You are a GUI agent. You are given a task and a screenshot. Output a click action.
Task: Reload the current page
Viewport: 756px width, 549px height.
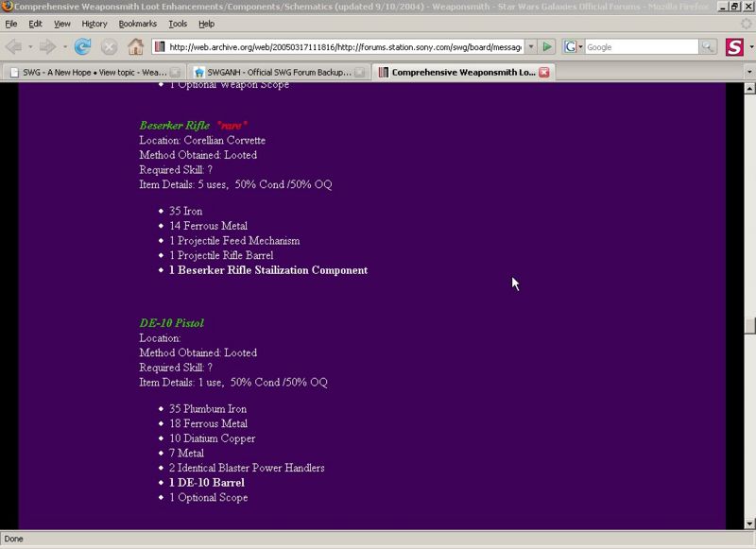tap(83, 46)
